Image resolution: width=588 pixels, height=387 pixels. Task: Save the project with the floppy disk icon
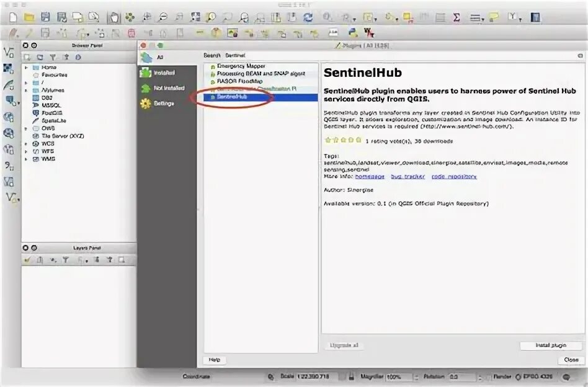(x=45, y=17)
